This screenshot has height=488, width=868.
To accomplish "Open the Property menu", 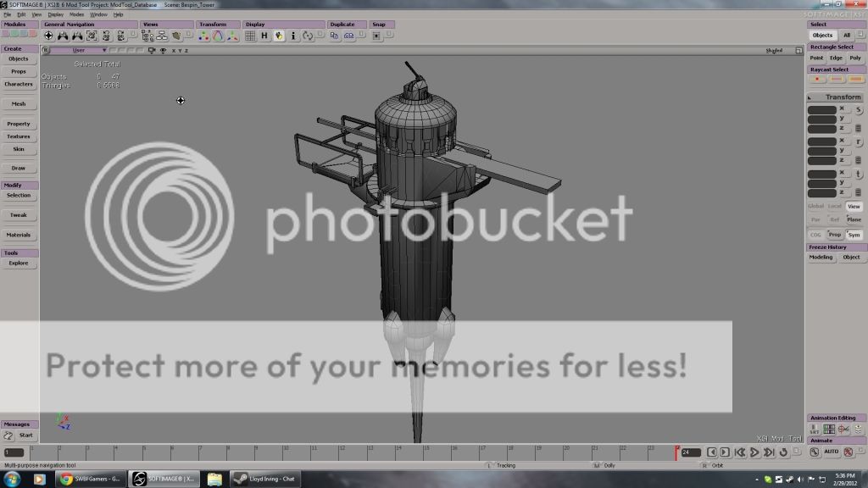I will [x=19, y=124].
